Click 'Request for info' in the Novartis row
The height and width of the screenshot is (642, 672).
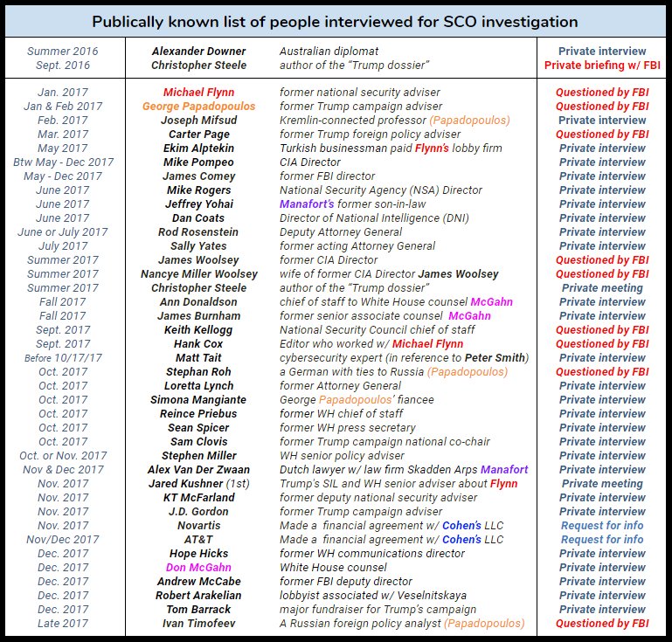click(602, 526)
